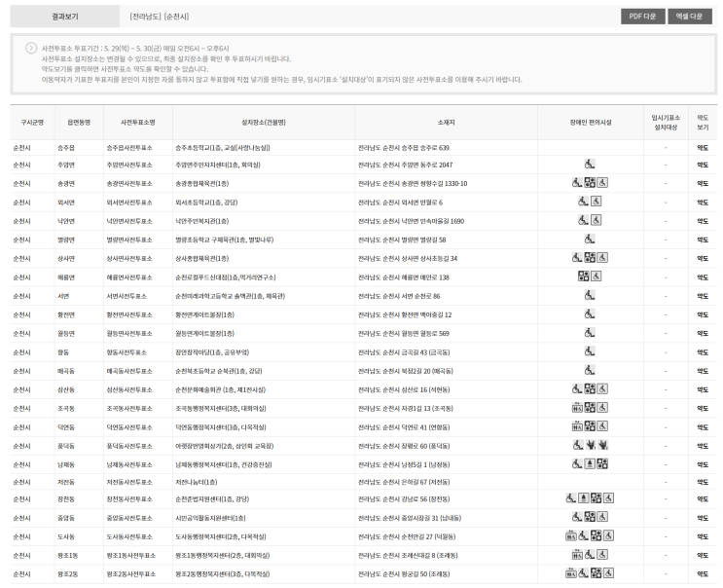Click 낙안주민복지관(1층) location cell
This screenshot has width=723, height=588.
202,221
